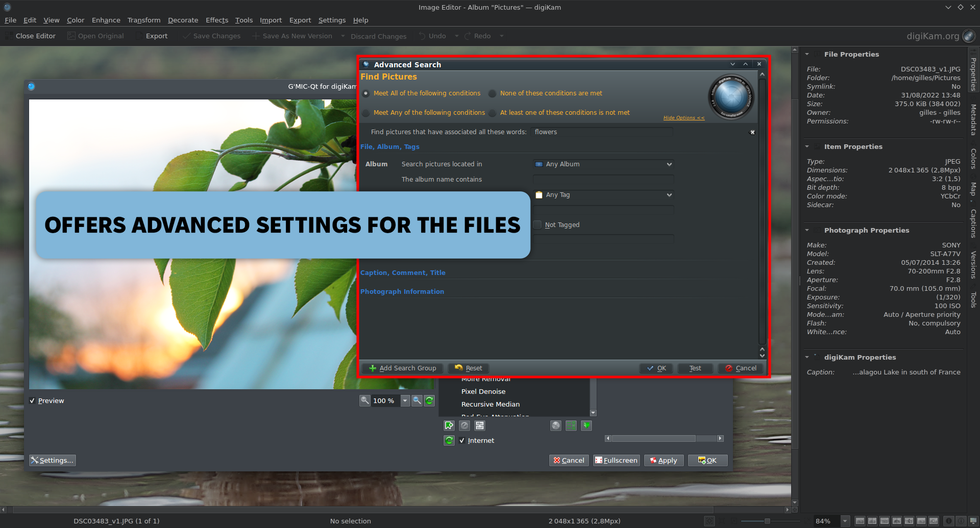
Task: Click the thumbnail size slider in status bar
Action: pos(768,521)
